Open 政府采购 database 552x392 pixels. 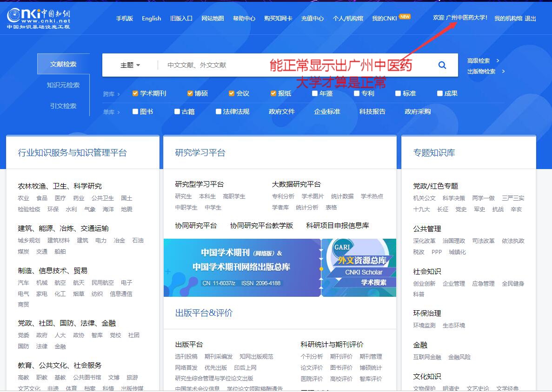click(x=418, y=111)
